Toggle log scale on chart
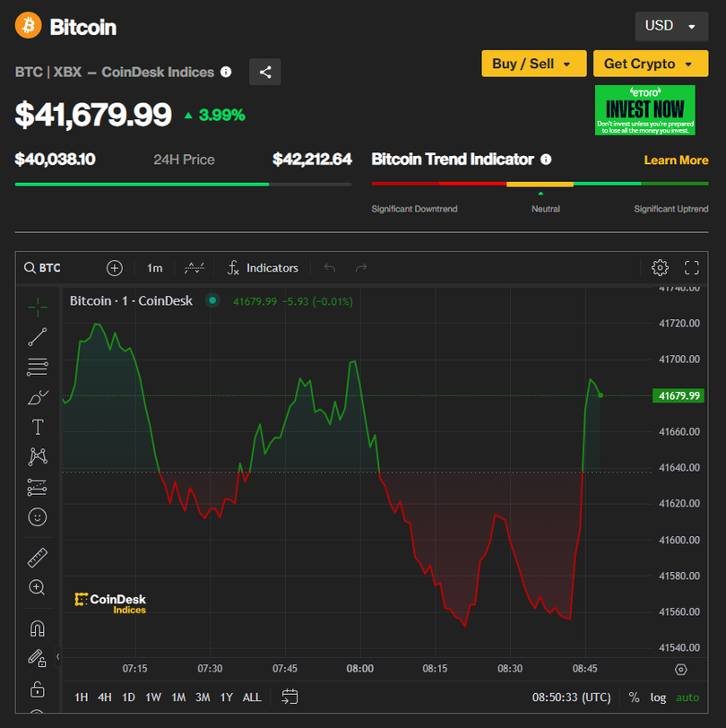This screenshot has width=726, height=728. pyautogui.click(x=658, y=697)
